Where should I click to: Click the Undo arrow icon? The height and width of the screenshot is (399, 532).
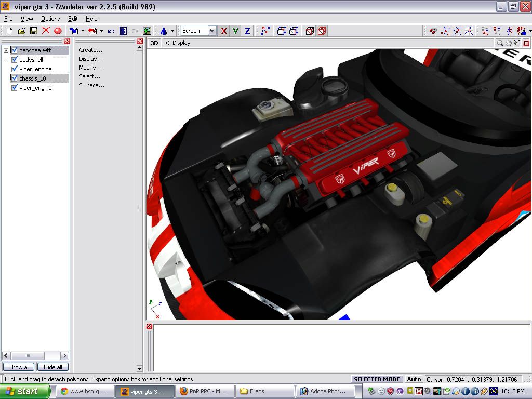tap(111, 31)
